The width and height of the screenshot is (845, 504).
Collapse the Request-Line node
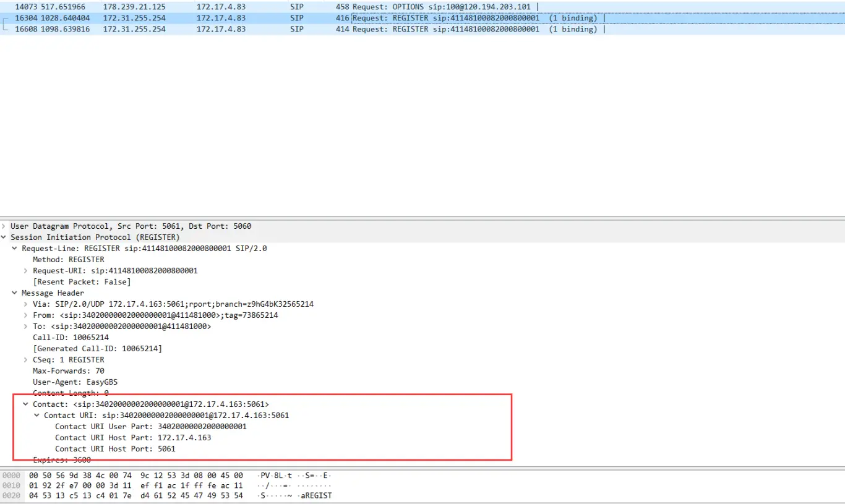[x=15, y=249]
